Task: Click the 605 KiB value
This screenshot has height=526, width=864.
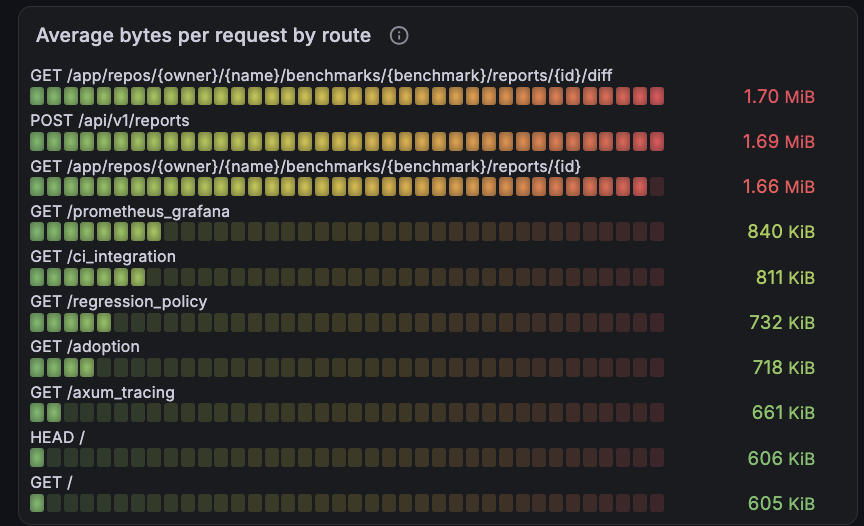Action: pyautogui.click(x=781, y=503)
